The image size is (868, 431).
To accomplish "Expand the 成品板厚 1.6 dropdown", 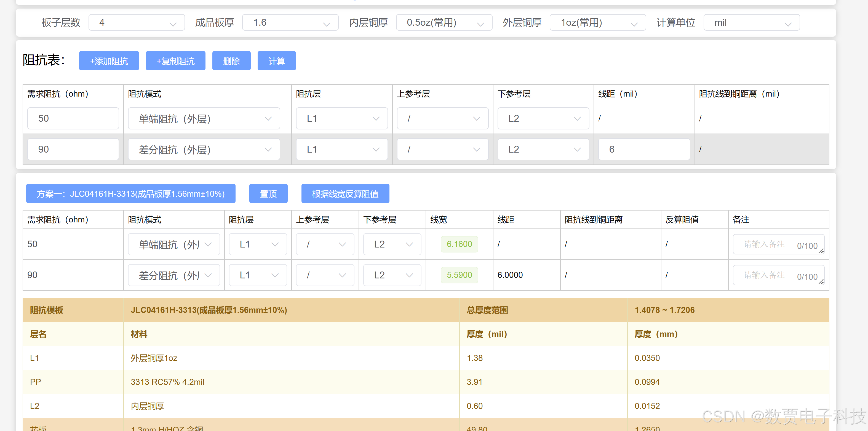I will pyautogui.click(x=290, y=23).
